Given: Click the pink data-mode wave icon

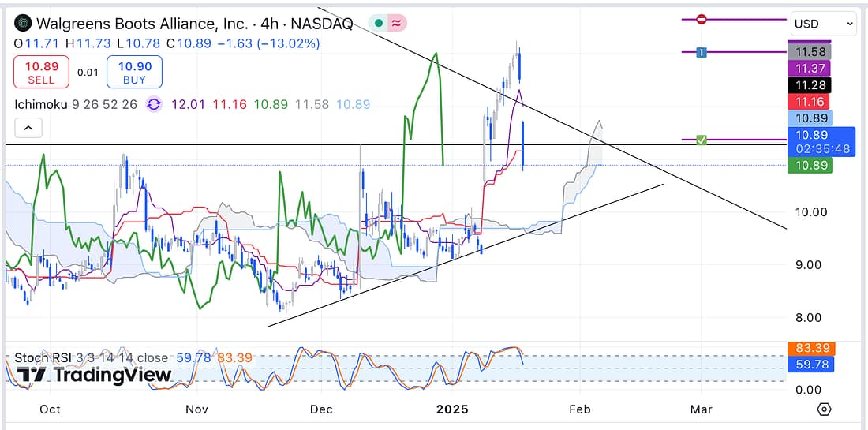Looking at the screenshot, I should [396, 24].
